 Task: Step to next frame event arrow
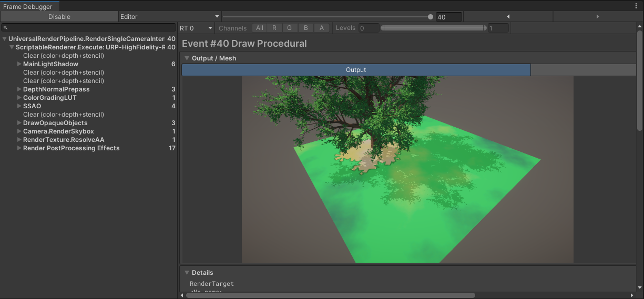click(x=598, y=17)
